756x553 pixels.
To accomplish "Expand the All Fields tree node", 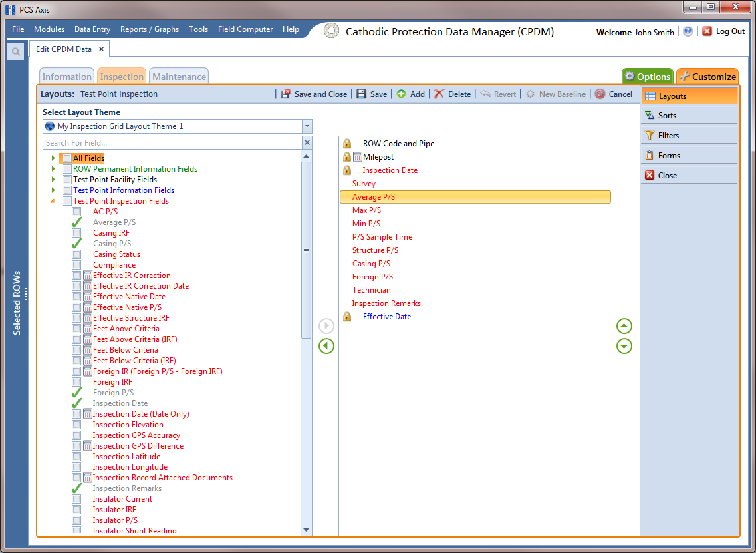I will 53,158.
